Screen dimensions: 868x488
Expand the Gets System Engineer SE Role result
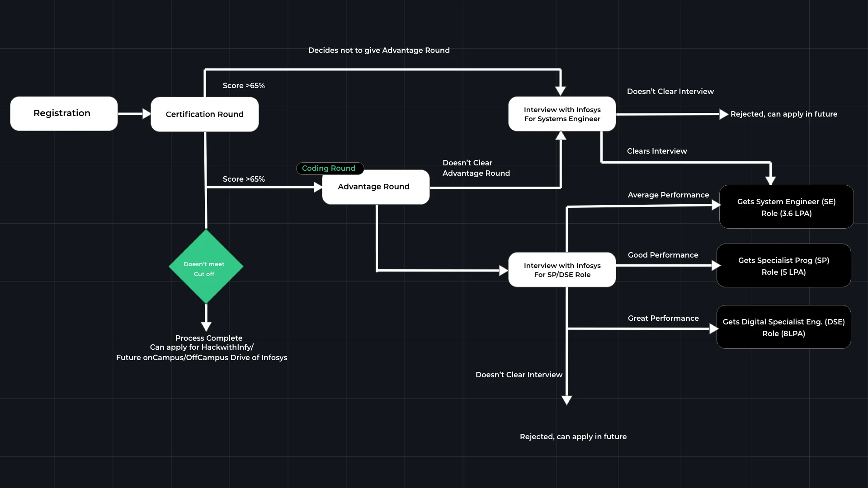(x=786, y=207)
